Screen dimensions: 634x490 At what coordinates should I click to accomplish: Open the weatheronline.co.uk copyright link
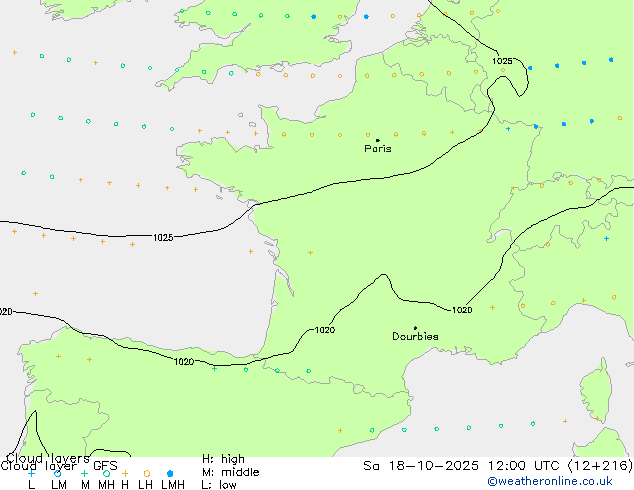[549, 481]
